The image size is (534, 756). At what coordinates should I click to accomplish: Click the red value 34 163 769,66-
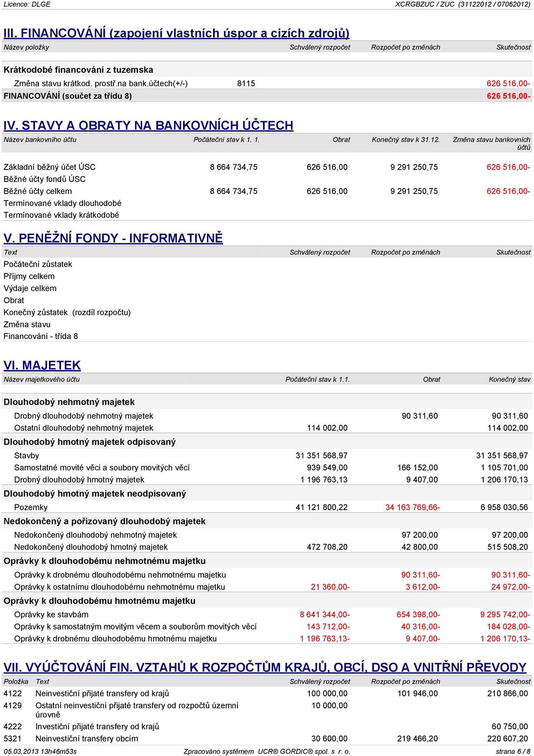click(413, 508)
